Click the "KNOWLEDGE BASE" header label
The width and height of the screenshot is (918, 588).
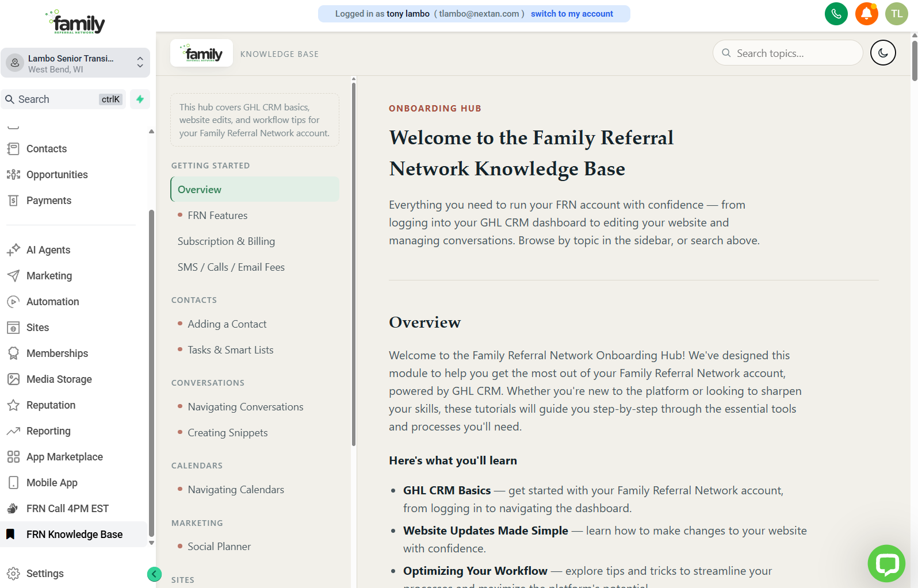[280, 54]
